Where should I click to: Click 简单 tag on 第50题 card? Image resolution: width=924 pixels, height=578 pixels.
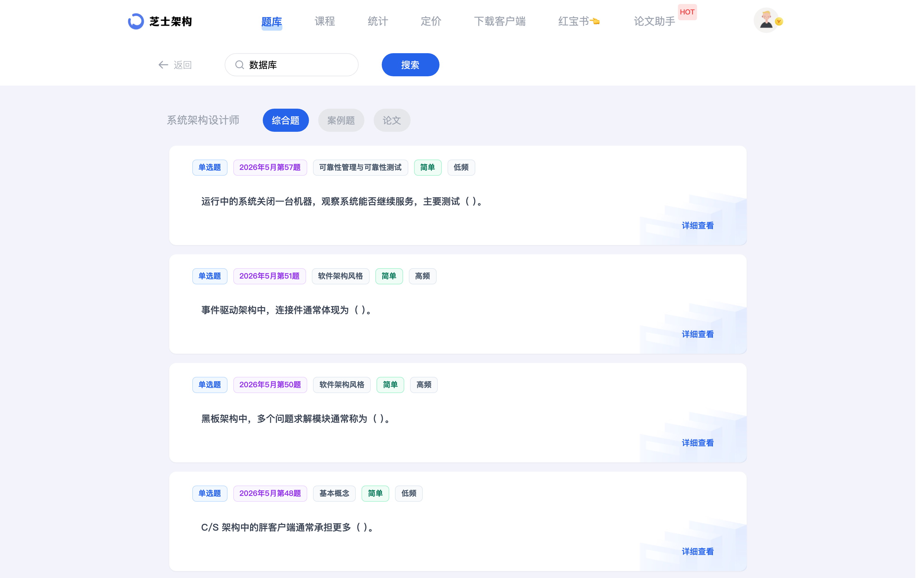(390, 385)
